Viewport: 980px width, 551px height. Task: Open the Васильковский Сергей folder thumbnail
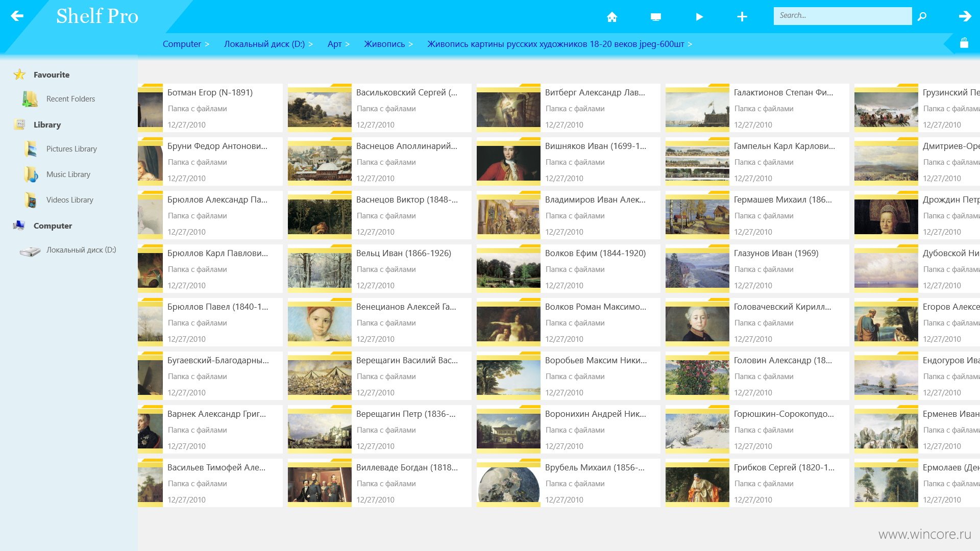(320, 108)
